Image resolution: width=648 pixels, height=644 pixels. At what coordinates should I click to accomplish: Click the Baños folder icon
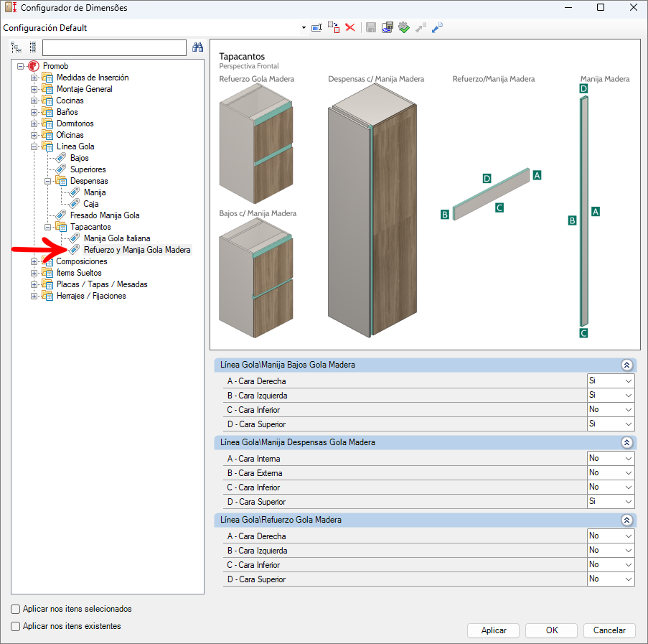(47, 112)
